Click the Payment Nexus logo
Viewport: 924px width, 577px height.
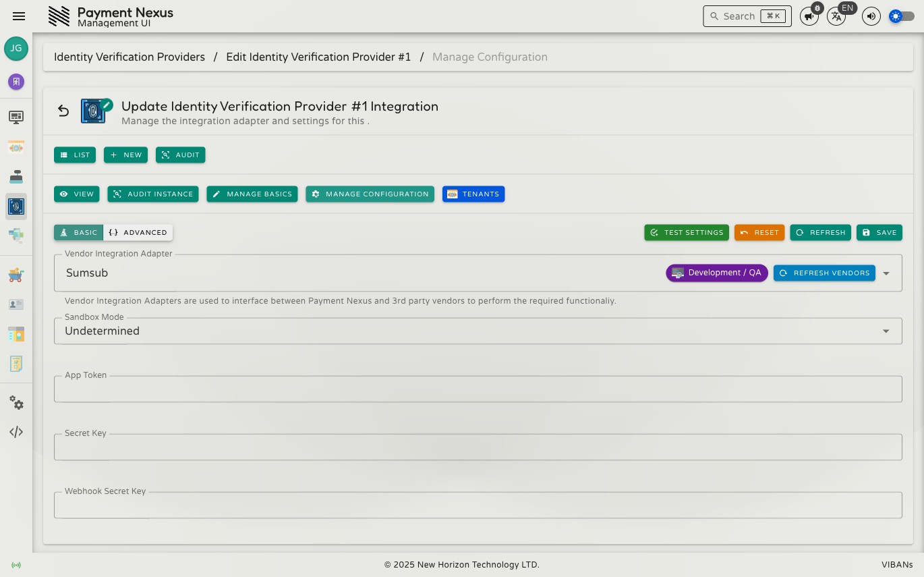59,16
